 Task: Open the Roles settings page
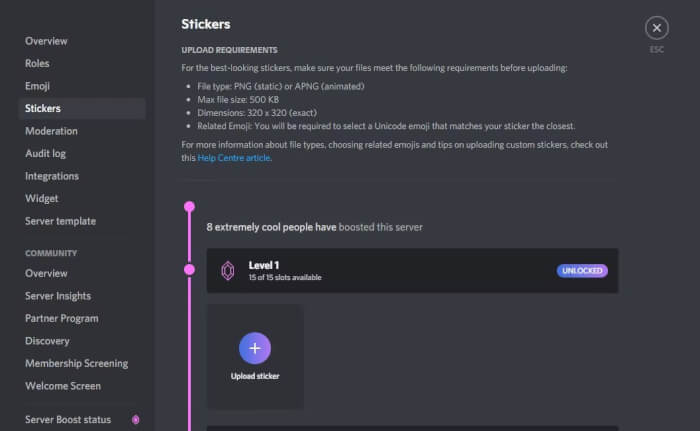(37, 63)
